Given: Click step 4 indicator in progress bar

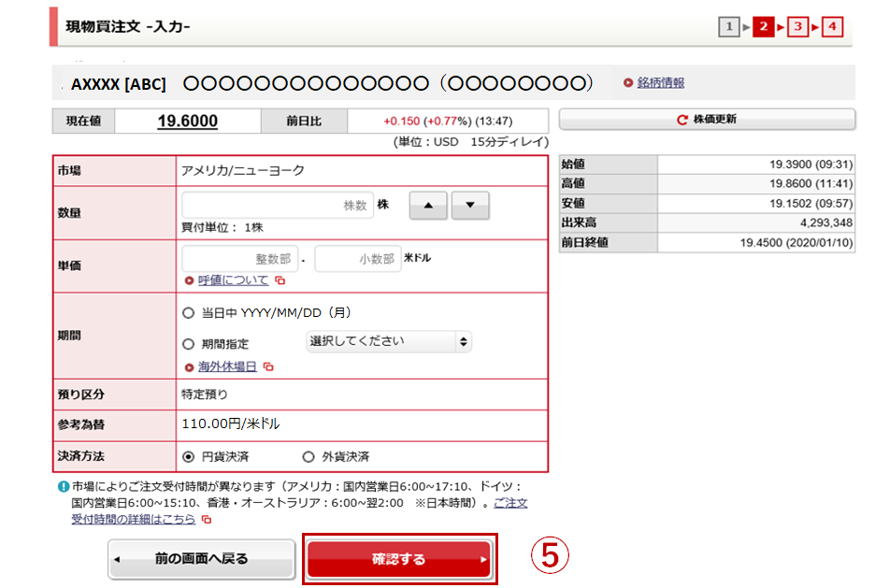Looking at the screenshot, I should coord(832,27).
